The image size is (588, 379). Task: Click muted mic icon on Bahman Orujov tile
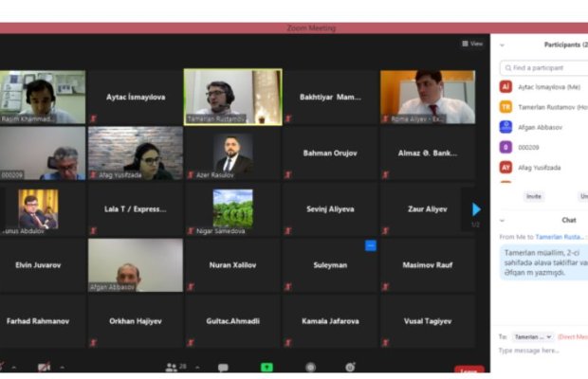tap(288, 174)
